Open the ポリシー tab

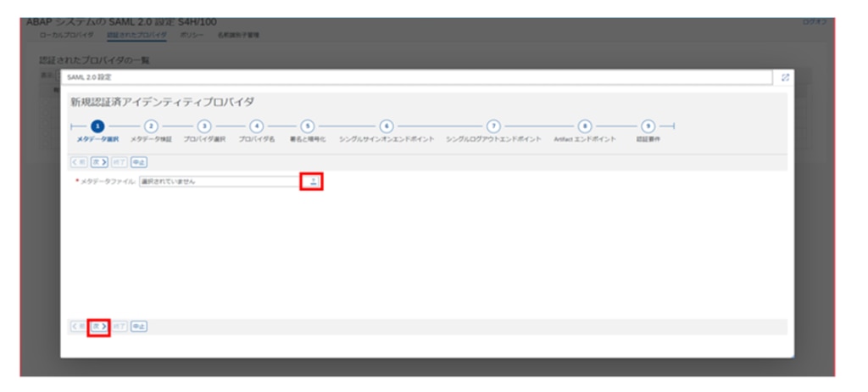pos(192,36)
